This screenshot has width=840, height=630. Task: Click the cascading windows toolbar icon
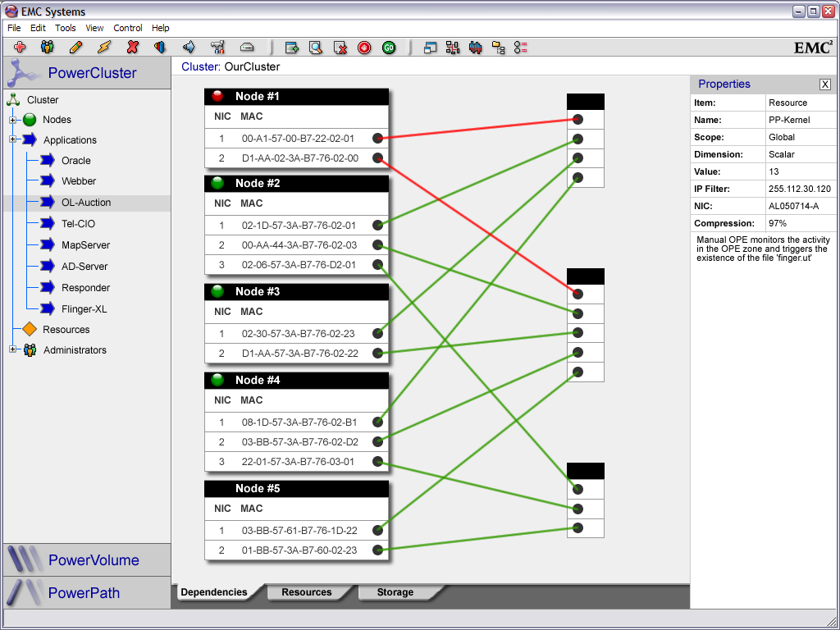point(430,48)
